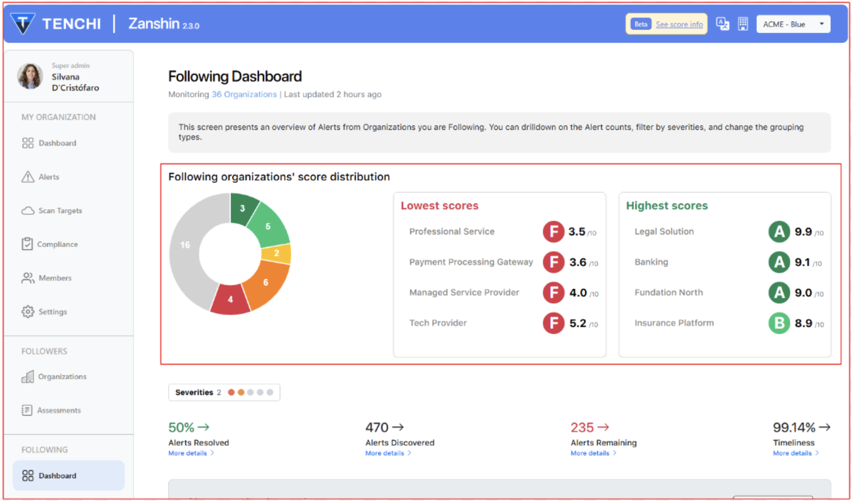Click the 50% Alerts Resolved arrow
The height and width of the screenshot is (504, 852).
coord(203,427)
